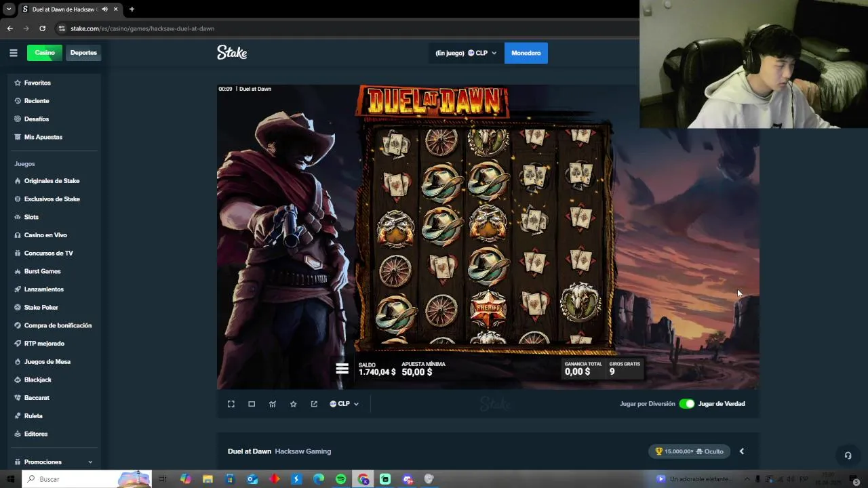The height and width of the screenshot is (488, 868).
Task: Open RTP mejorado category
Action: tap(44, 344)
